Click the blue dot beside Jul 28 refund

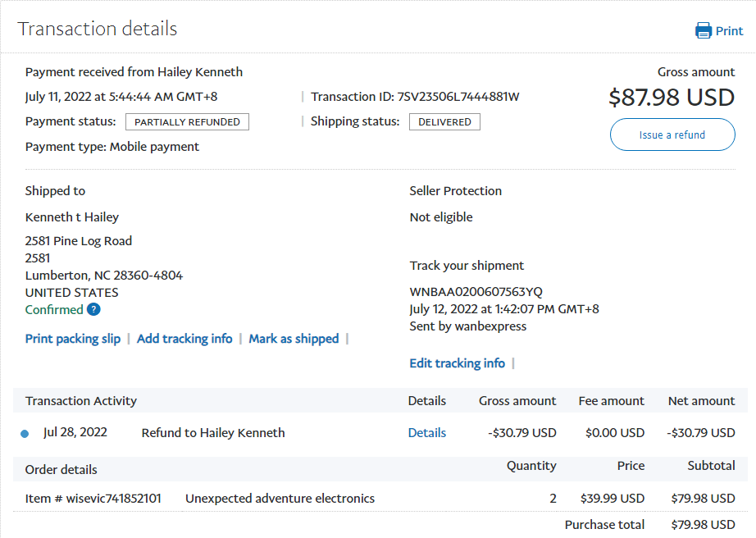[25, 433]
